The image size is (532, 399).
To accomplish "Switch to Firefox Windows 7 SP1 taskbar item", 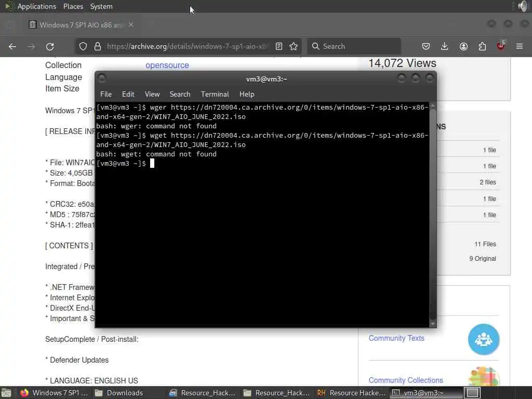I will [x=54, y=393].
